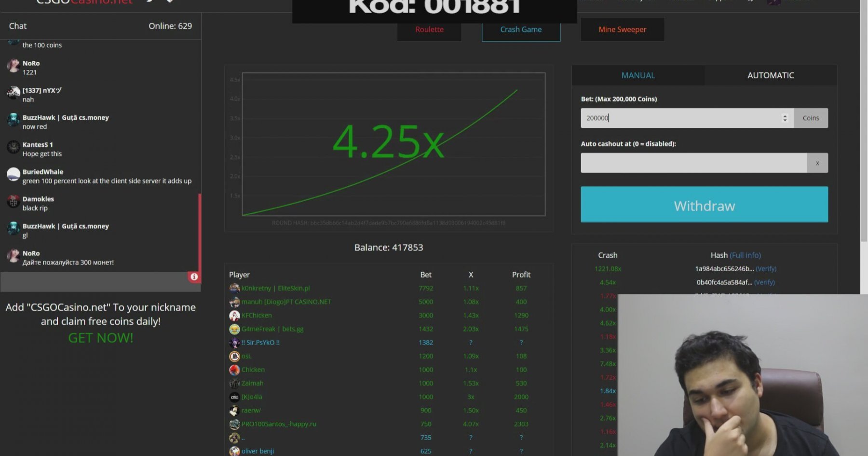Click the avatar beside Chicken's 1000 bet
Image resolution: width=868 pixels, height=456 pixels.
tap(234, 370)
